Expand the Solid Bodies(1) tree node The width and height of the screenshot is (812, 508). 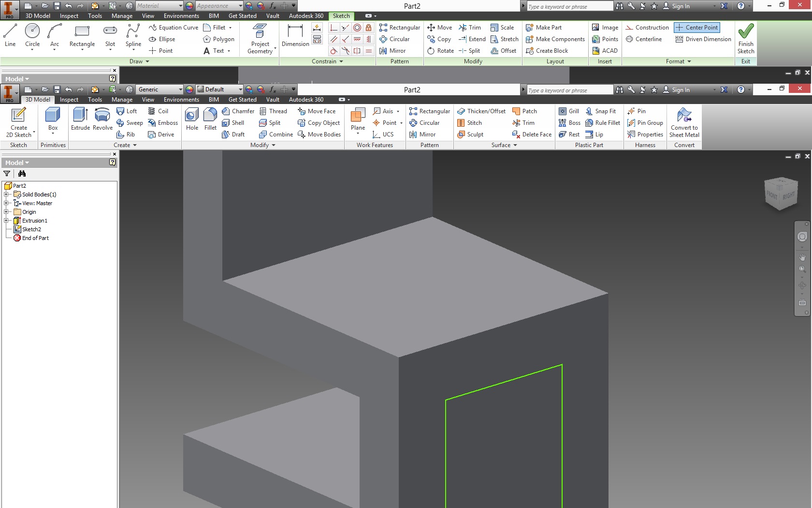coord(7,194)
